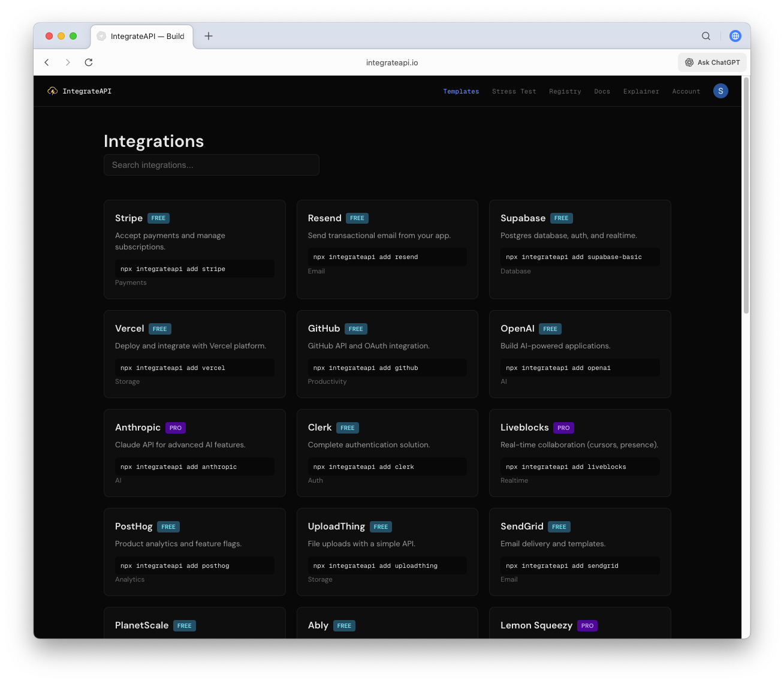Select the npx command for OpenAI

pos(580,368)
